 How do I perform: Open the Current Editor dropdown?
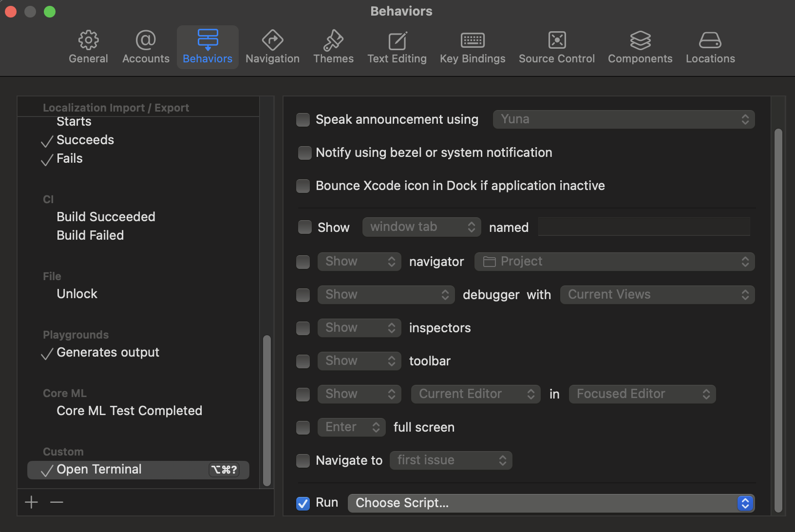(x=475, y=394)
